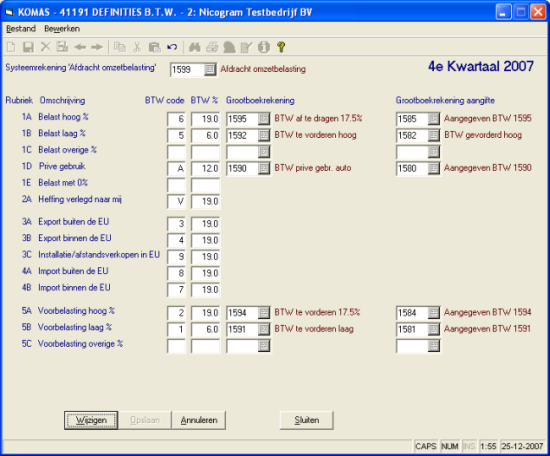
Task: Click the BTW code field for 1A
Action: pyautogui.click(x=176, y=119)
